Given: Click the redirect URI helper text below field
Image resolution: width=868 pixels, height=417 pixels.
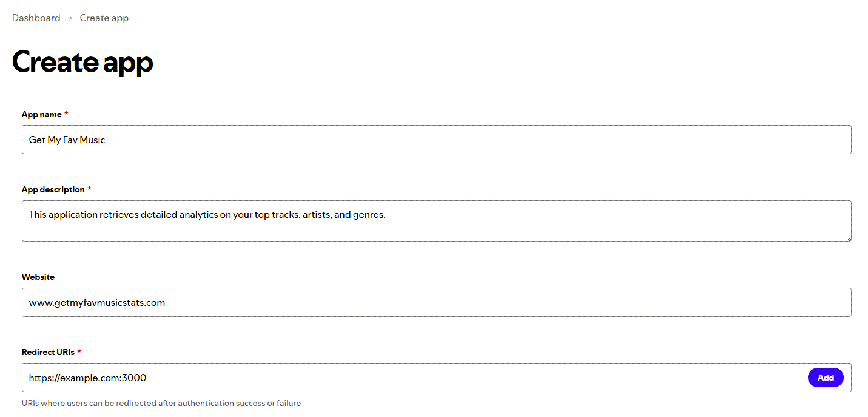Looking at the screenshot, I should [161, 403].
